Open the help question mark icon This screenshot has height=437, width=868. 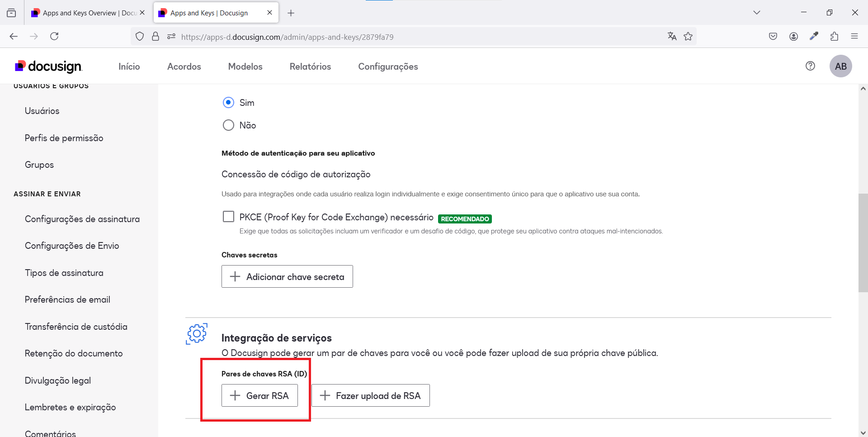click(810, 66)
